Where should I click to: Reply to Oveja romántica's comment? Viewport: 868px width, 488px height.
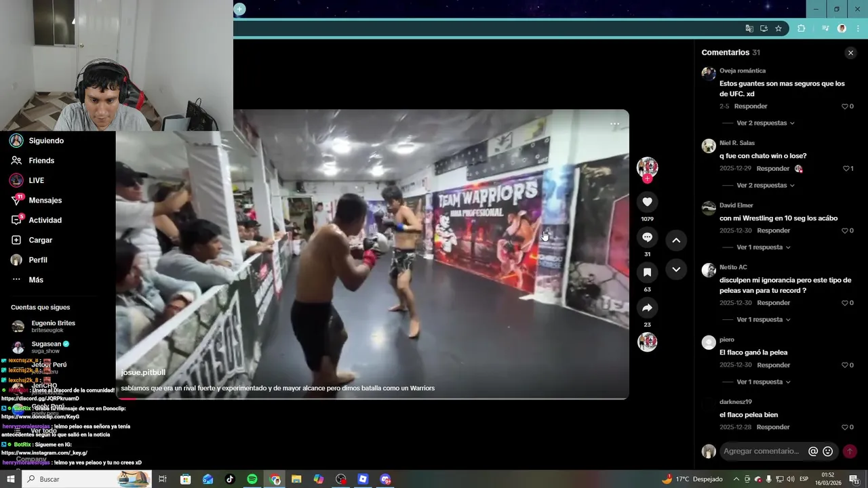click(x=751, y=106)
